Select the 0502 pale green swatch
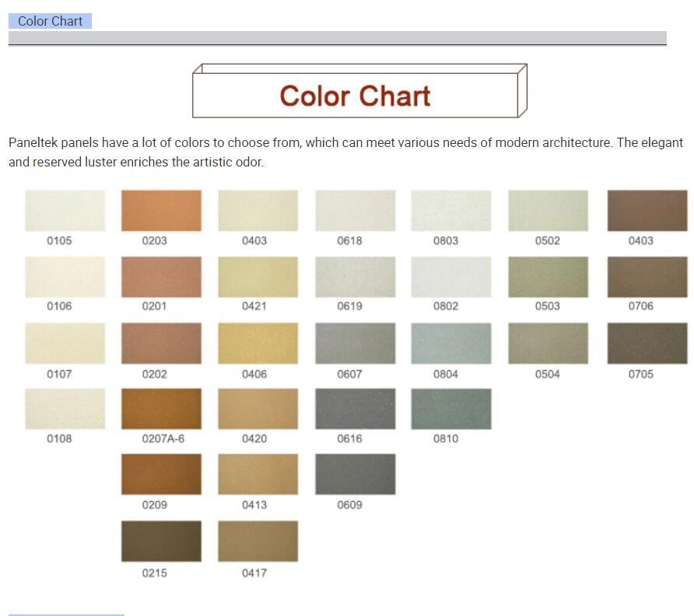This screenshot has width=694, height=616. (x=549, y=211)
